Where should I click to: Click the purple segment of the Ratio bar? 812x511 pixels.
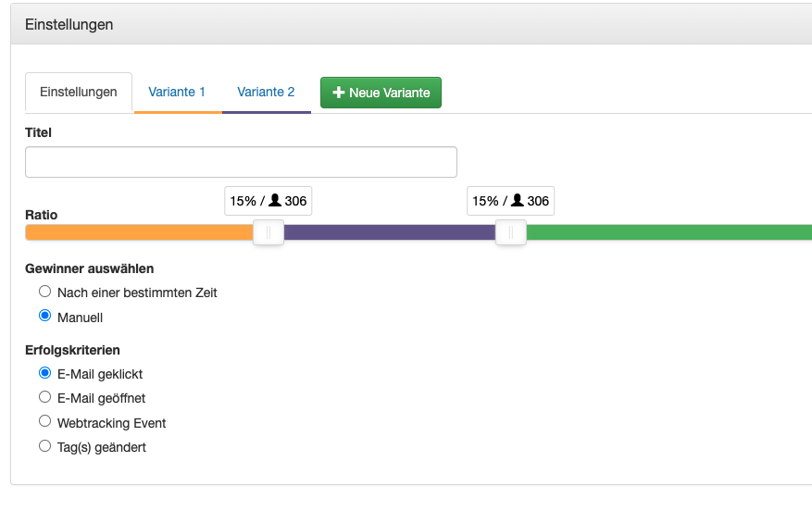389,232
